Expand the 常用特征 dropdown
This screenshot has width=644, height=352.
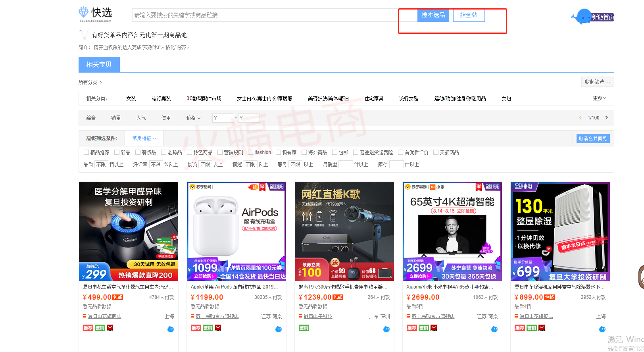144,138
